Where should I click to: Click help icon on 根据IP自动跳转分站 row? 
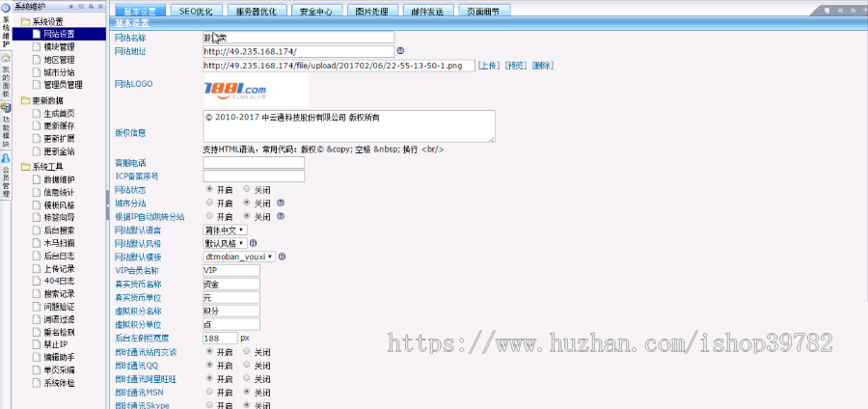280,216
